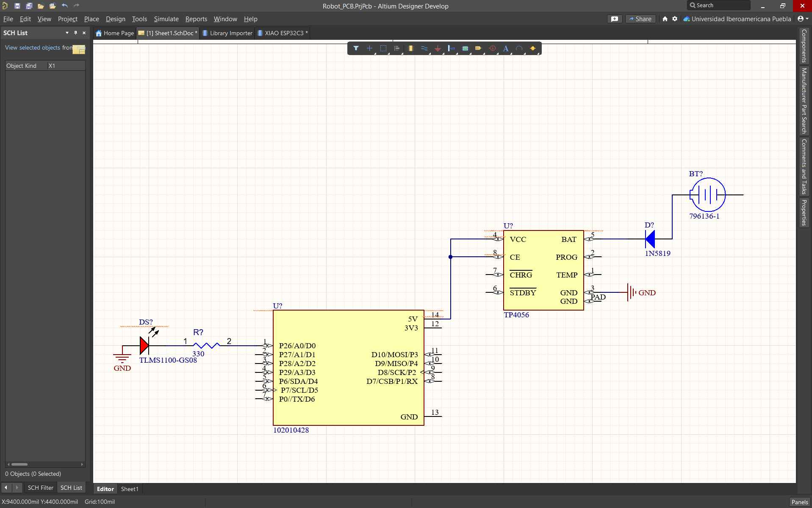Open the Active Bar part placement variants

[415, 53]
